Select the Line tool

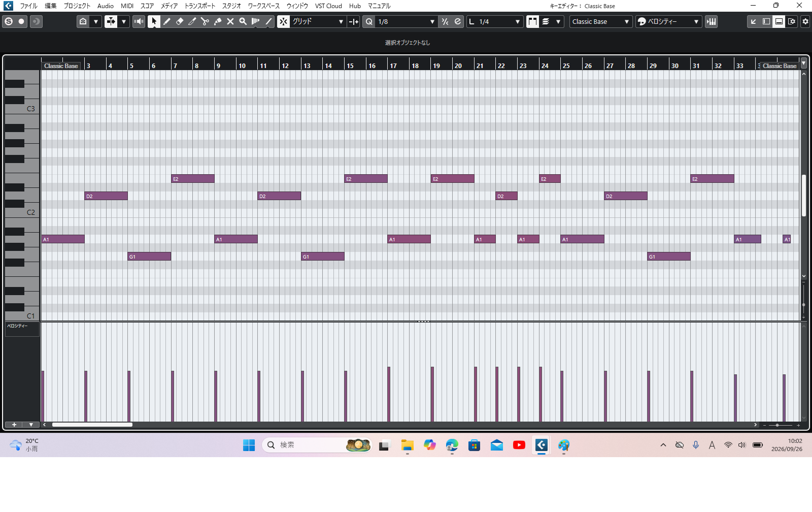(269, 21)
